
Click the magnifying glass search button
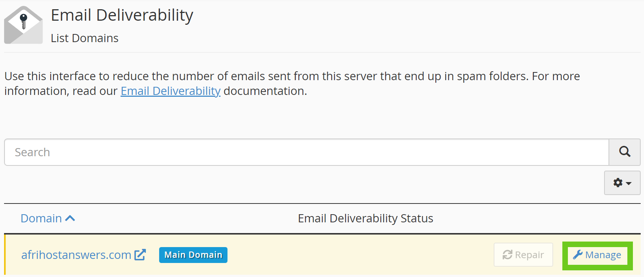(x=624, y=152)
